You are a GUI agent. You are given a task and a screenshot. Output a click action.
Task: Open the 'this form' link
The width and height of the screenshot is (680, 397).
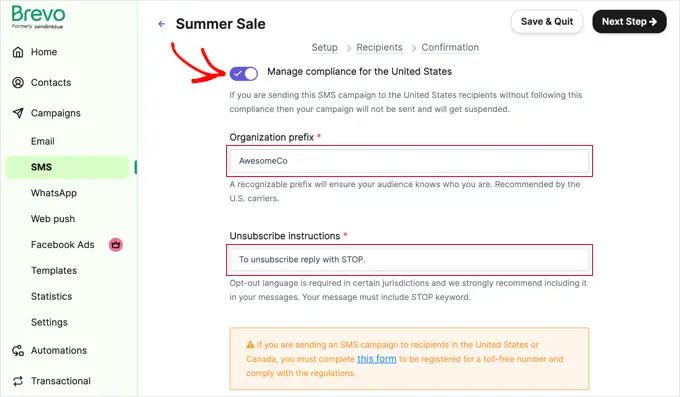pyautogui.click(x=376, y=359)
